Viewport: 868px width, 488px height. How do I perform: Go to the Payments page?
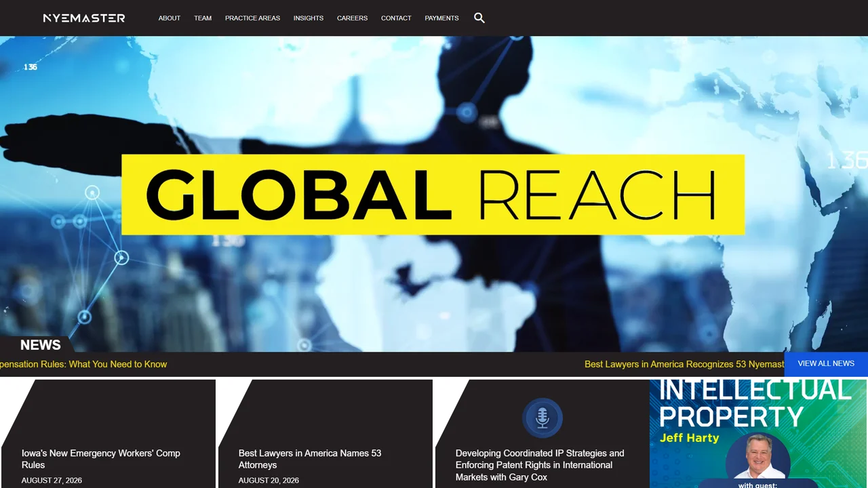click(x=442, y=18)
